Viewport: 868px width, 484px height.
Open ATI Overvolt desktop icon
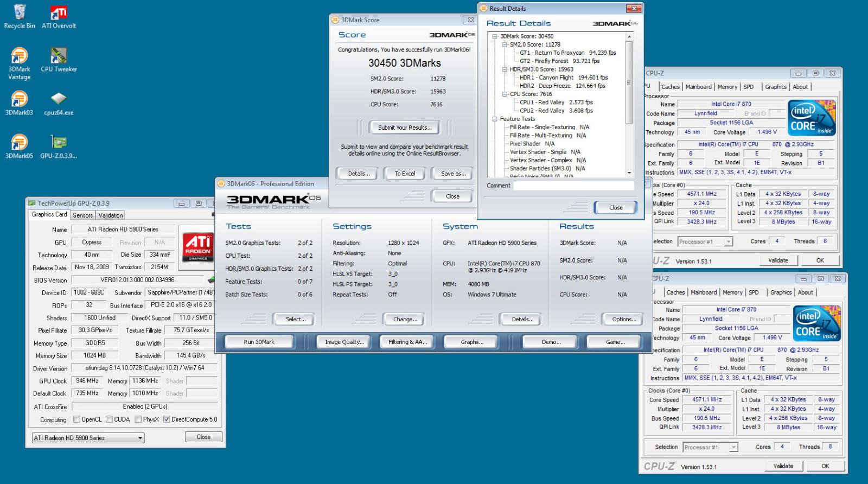coord(59,17)
